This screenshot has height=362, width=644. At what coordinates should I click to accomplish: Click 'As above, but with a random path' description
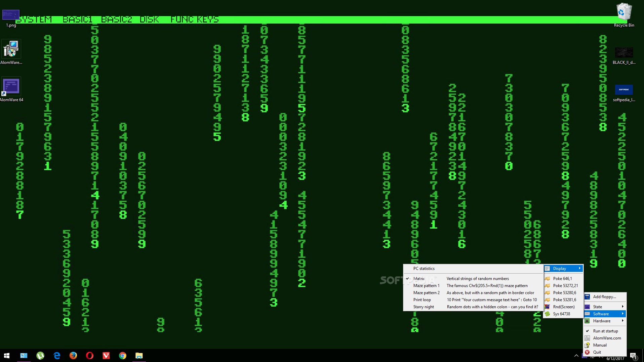pyautogui.click(x=490, y=292)
